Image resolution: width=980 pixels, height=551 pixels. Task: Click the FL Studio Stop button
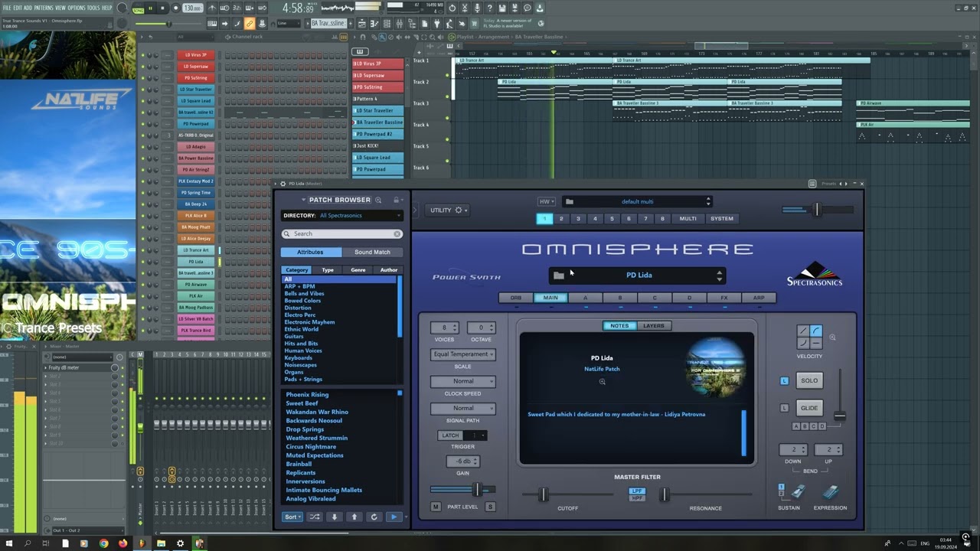coord(162,8)
